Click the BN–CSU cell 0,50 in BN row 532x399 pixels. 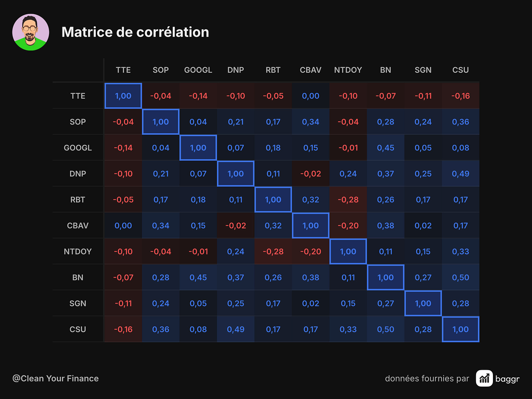click(x=460, y=277)
